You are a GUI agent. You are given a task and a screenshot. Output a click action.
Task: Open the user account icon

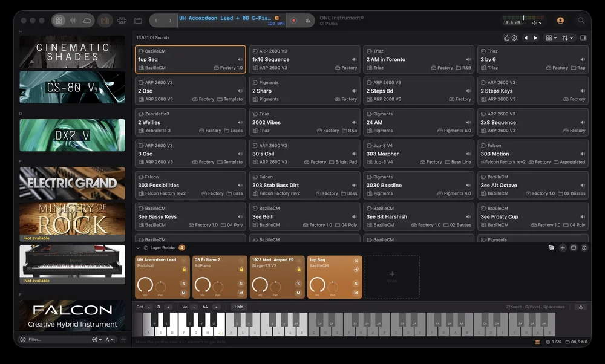point(560,21)
